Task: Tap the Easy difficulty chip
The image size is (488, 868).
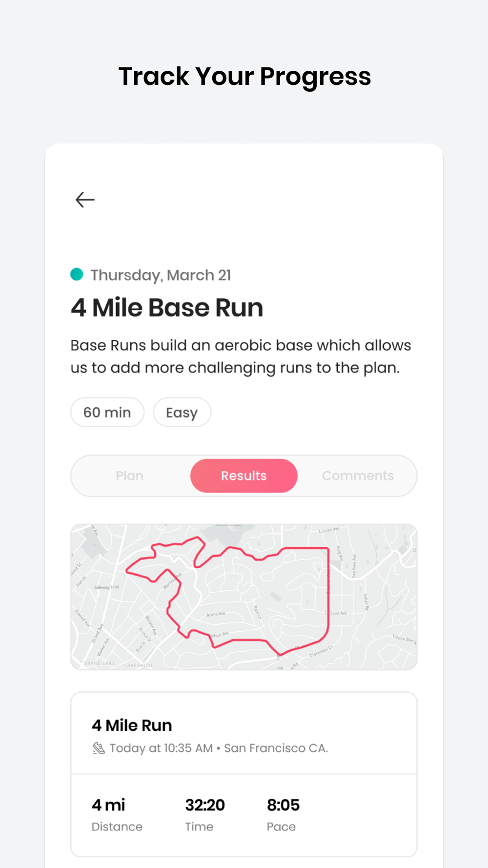Action: [x=182, y=413]
